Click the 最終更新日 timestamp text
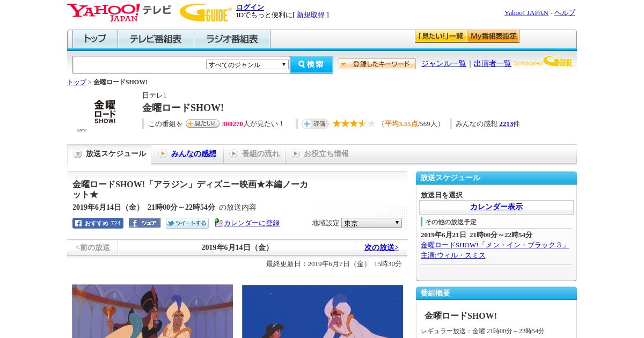 pyautogui.click(x=334, y=264)
